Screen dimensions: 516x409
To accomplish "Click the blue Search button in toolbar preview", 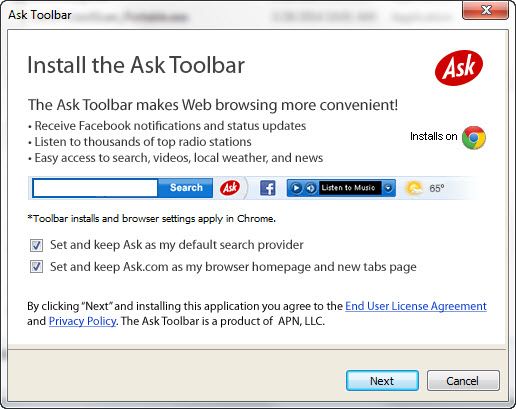I will 186,188.
